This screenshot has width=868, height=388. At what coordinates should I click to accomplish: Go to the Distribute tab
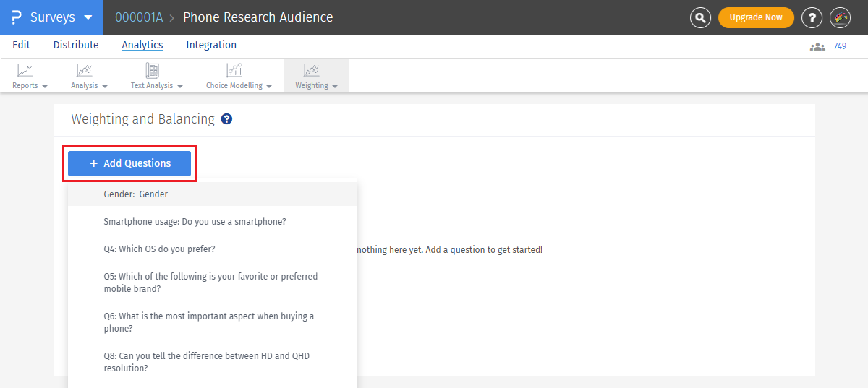click(x=76, y=45)
